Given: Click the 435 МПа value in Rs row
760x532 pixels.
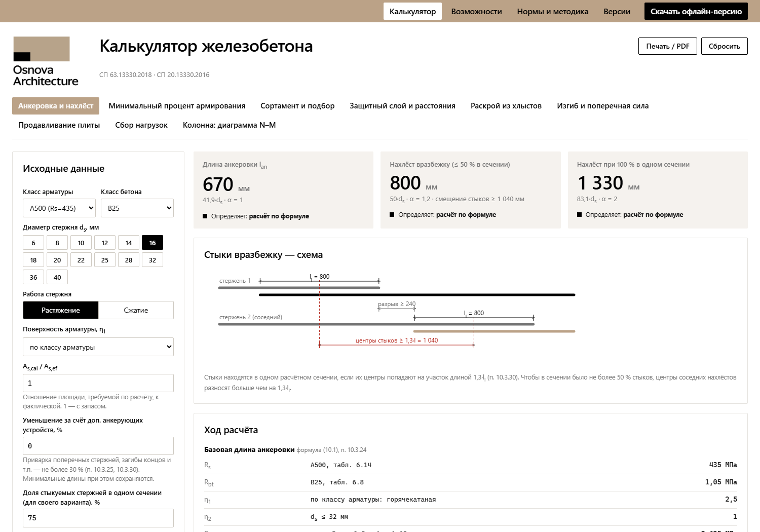Looking at the screenshot, I should tap(723, 465).
